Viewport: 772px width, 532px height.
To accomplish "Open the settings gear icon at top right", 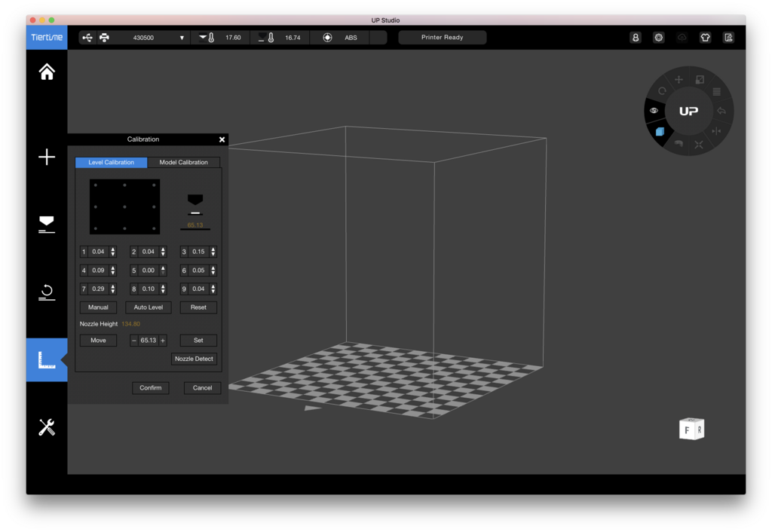I will pyautogui.click(x=659, y=38).
